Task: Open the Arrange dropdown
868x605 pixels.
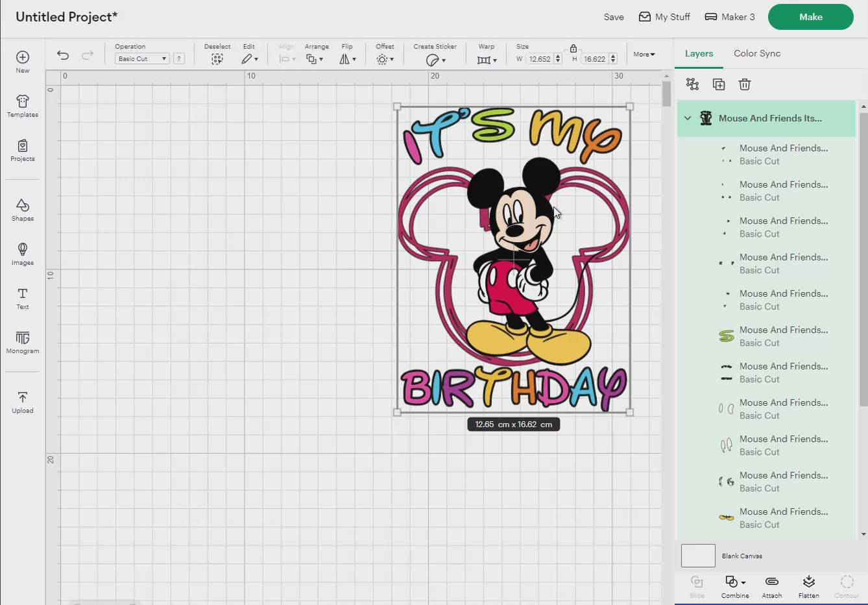Action: [x=315, y=59]
